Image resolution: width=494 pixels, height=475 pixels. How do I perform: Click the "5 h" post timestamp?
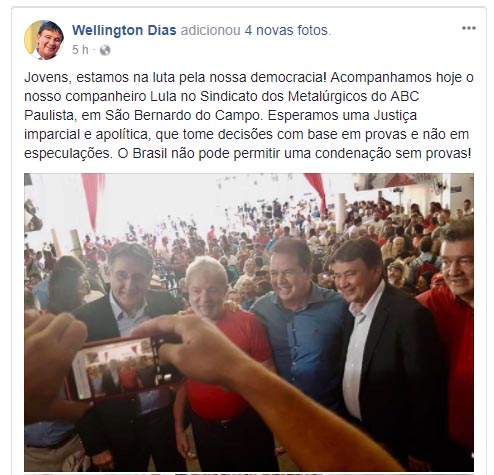80,50
